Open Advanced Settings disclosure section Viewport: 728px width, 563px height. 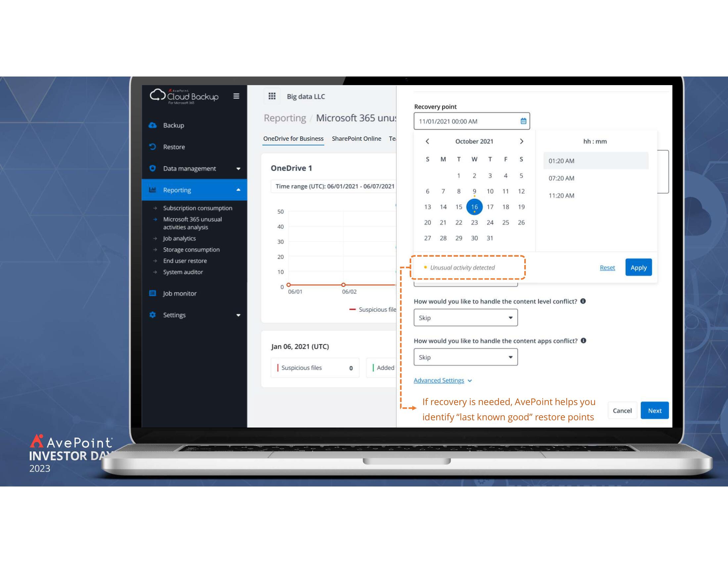click(443, 380)
